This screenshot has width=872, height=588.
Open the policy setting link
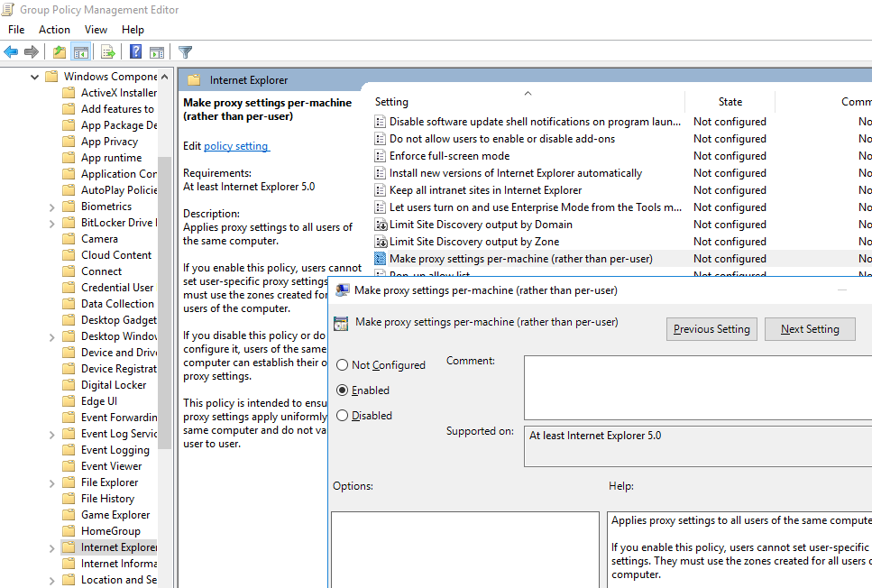(x=236, y=146)
